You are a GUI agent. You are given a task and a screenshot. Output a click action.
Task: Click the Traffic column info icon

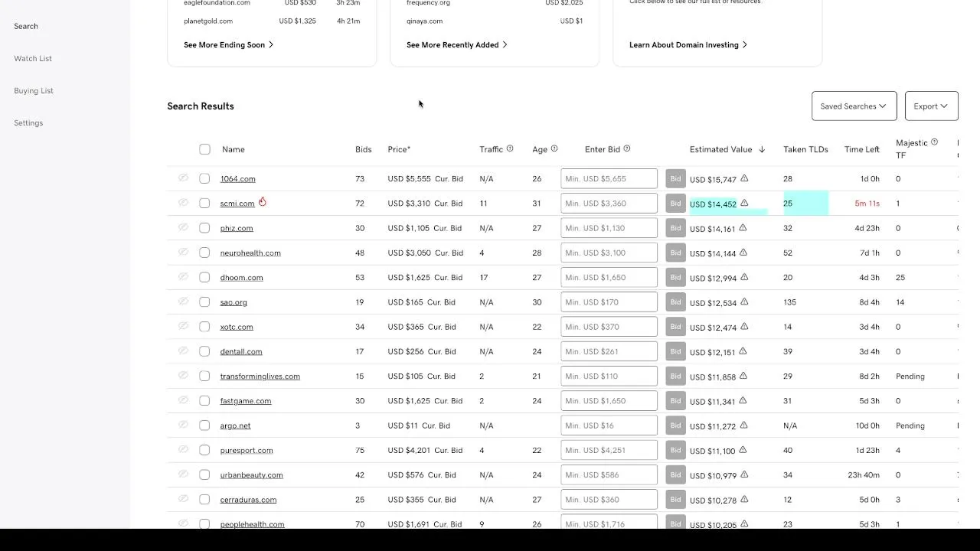tap(510, 148)
